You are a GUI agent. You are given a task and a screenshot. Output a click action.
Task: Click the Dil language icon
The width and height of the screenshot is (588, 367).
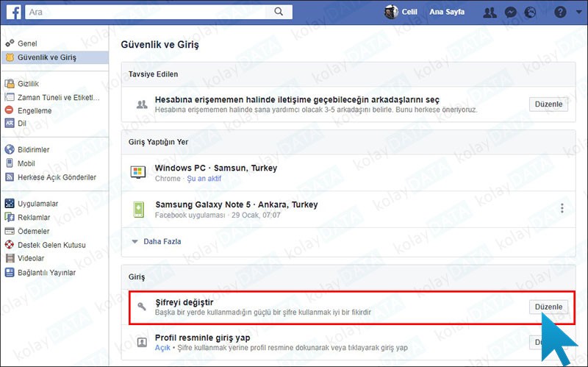10,123
